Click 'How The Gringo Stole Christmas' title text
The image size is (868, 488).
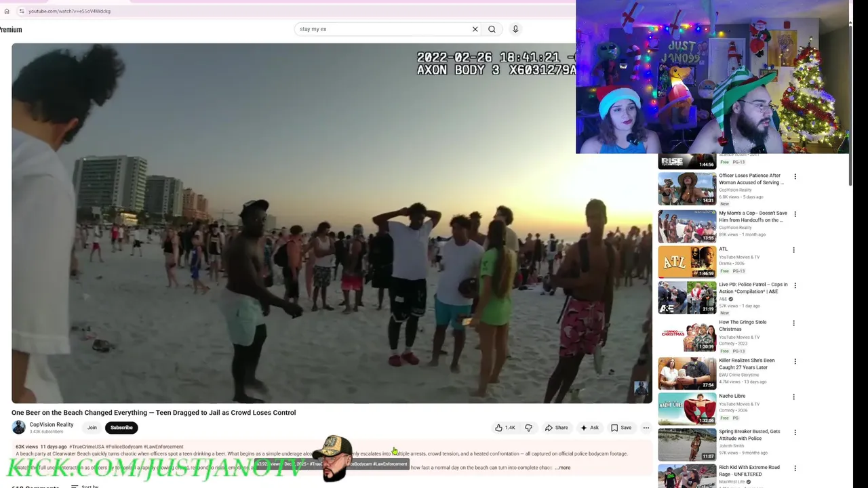[x=743, y=325]
